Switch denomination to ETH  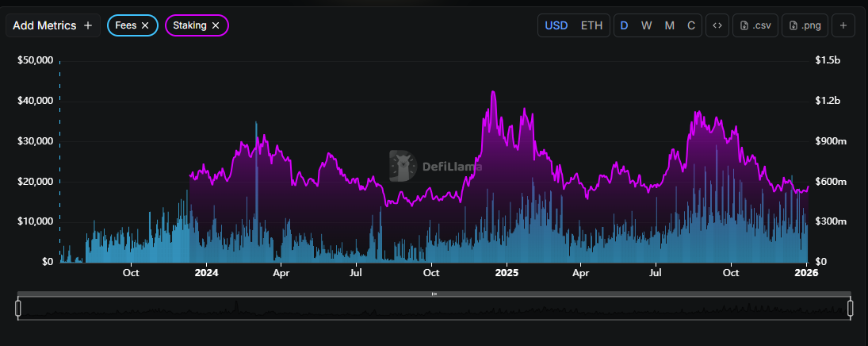coord(591,25)
